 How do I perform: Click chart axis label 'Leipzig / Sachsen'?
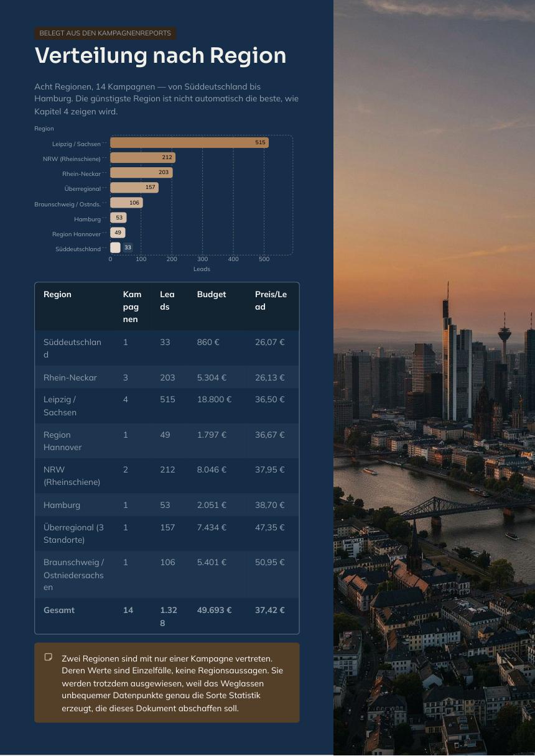pos(77,144)
